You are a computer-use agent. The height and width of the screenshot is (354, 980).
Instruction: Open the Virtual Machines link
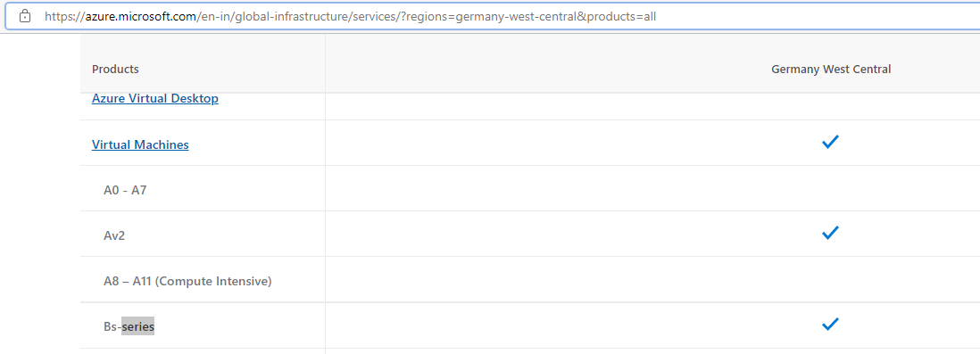[x=140, y=144]
